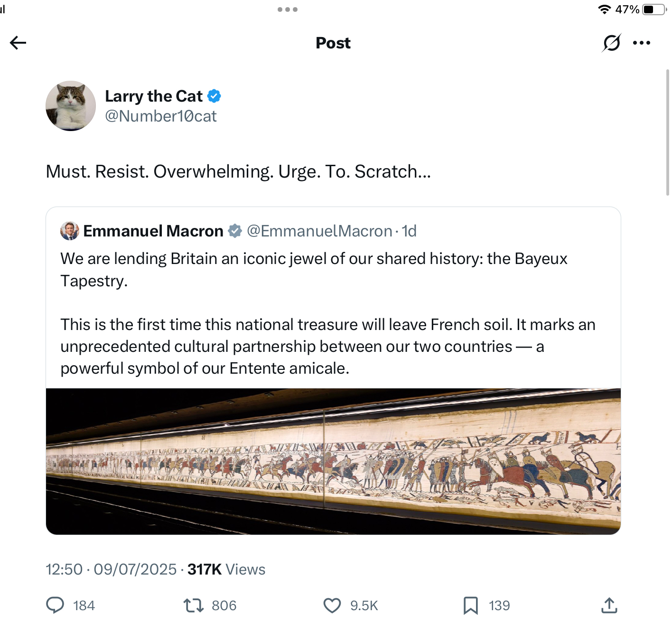The image size is (672, 632).
Task: Tap the back arrow icon
Action: (18, 43)
